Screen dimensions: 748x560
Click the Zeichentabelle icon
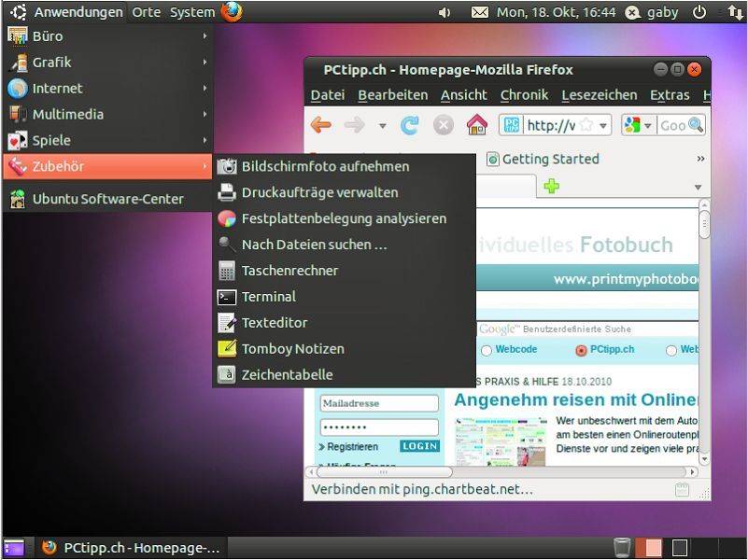point(227,374)
